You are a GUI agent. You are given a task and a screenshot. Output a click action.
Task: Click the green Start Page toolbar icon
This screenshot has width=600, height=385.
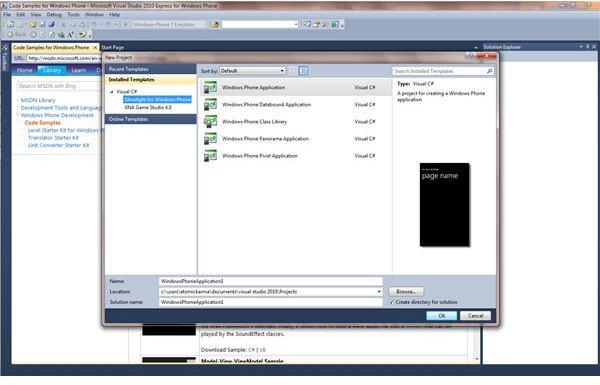[335, 24]
